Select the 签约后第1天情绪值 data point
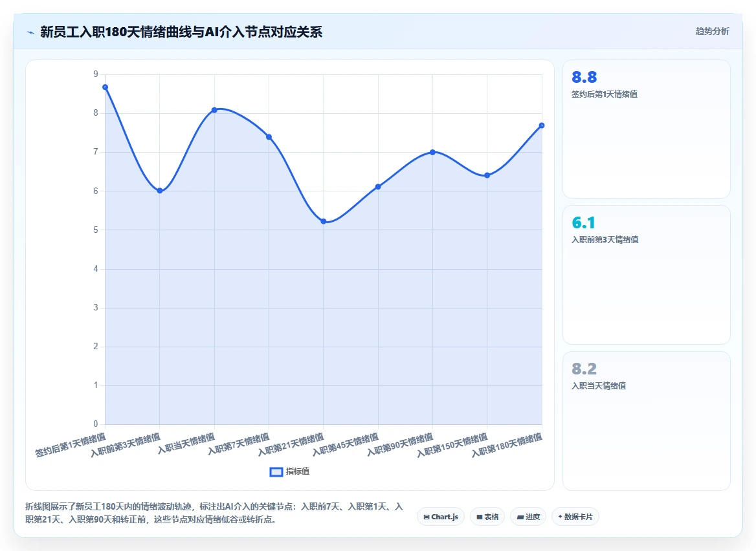 105,87
